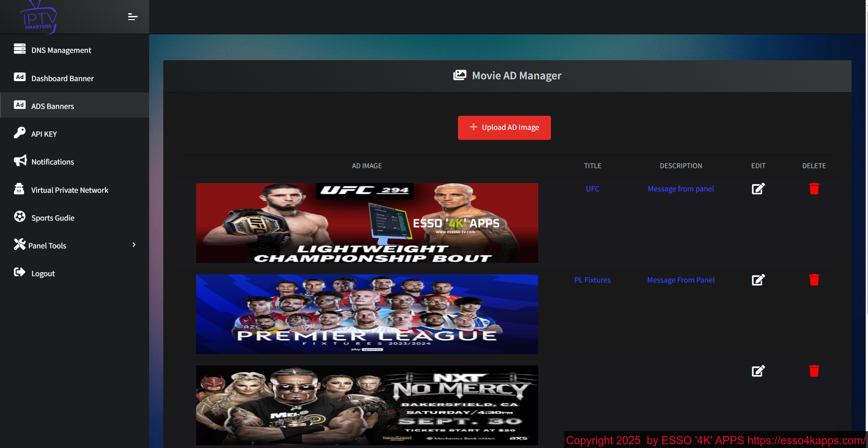Click the EDIT column header
Screen dimensions: 868x448
(x=758, y=166)
